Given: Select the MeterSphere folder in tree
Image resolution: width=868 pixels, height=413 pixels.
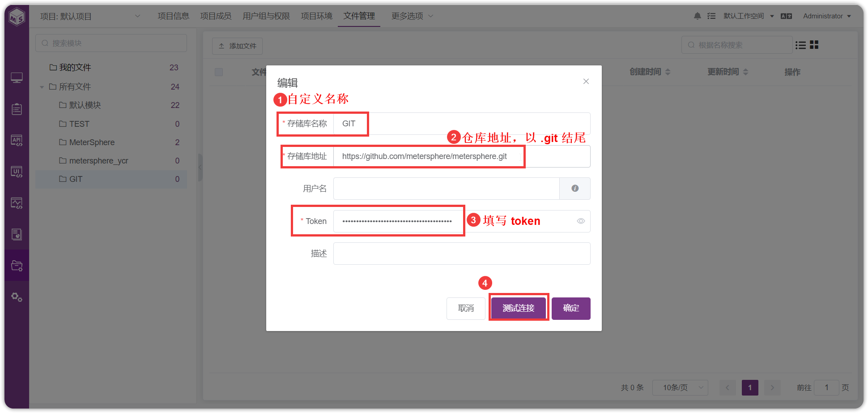Looking at the screenshot, I should pos(111,142).
